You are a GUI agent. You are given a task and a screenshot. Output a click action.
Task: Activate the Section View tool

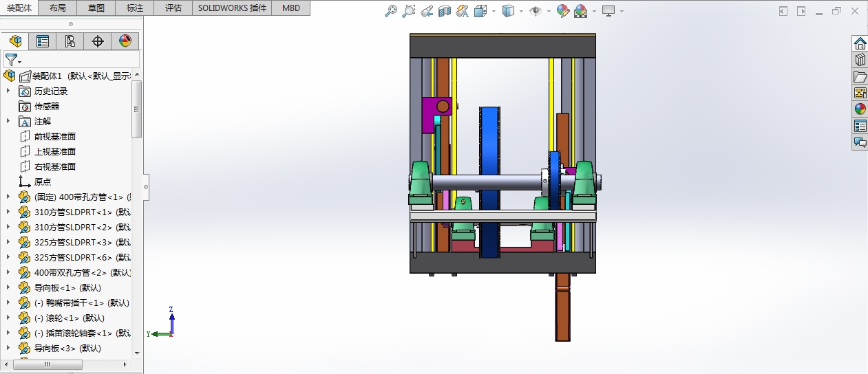tap(445, 11)
